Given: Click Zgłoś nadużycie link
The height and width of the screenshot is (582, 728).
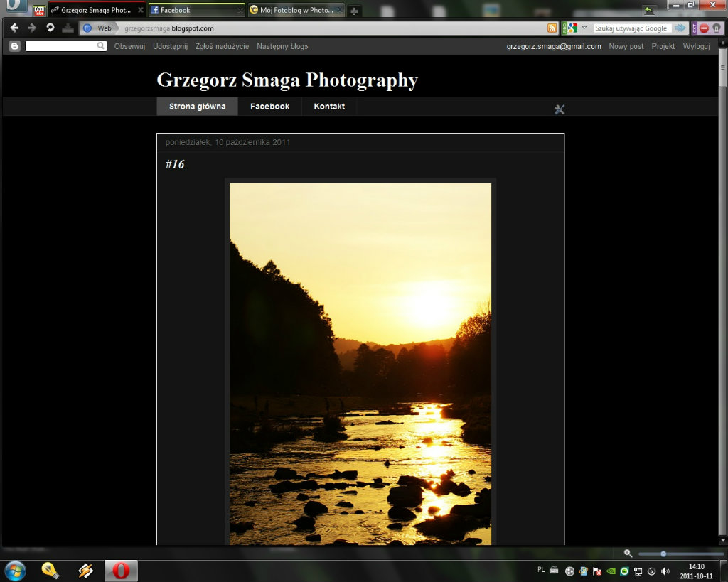Looking at the screenshot, I should [222, 46].
